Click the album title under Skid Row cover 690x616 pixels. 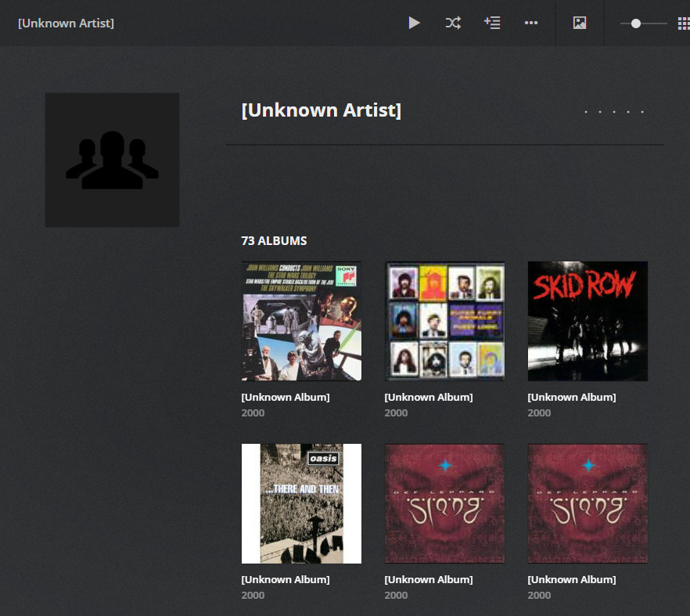pos(572,397)
